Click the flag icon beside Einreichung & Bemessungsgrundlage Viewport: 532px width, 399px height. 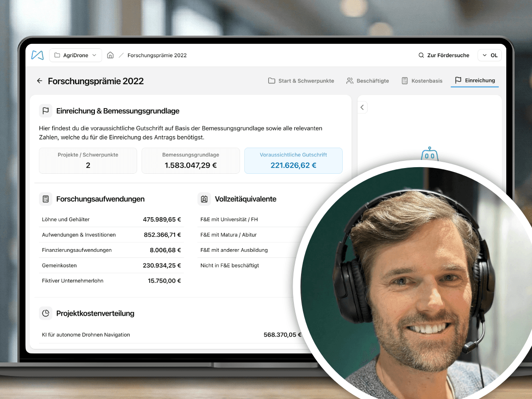(x=46, y=111)
